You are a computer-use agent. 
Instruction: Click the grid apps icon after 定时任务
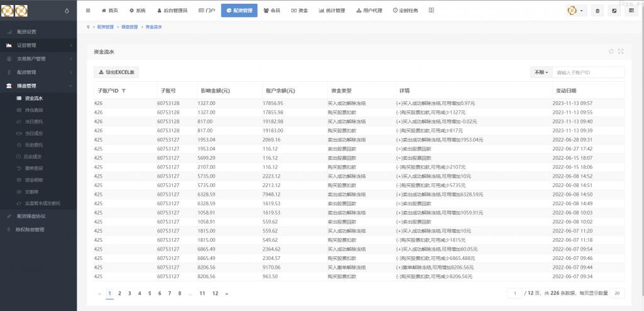431,11
